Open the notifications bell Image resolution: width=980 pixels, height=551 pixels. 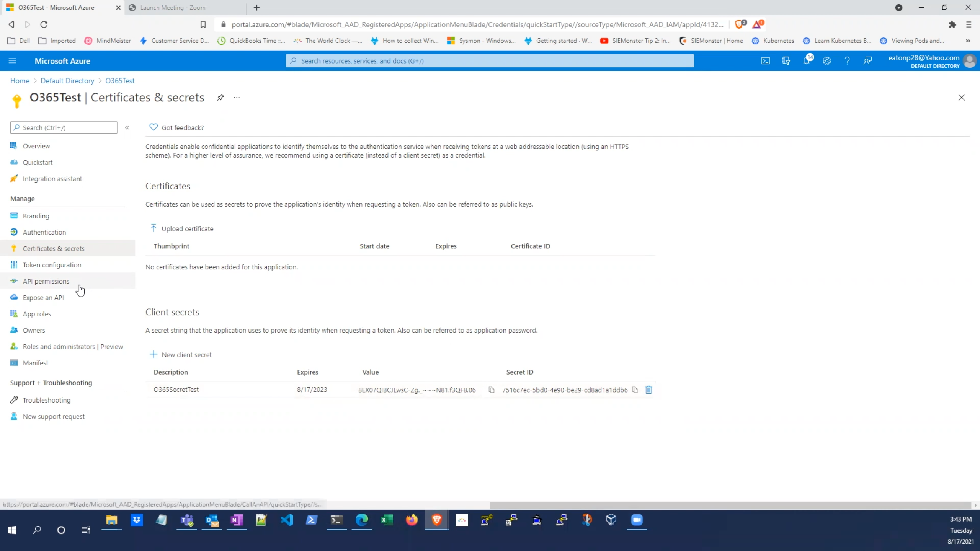[807, 60]
